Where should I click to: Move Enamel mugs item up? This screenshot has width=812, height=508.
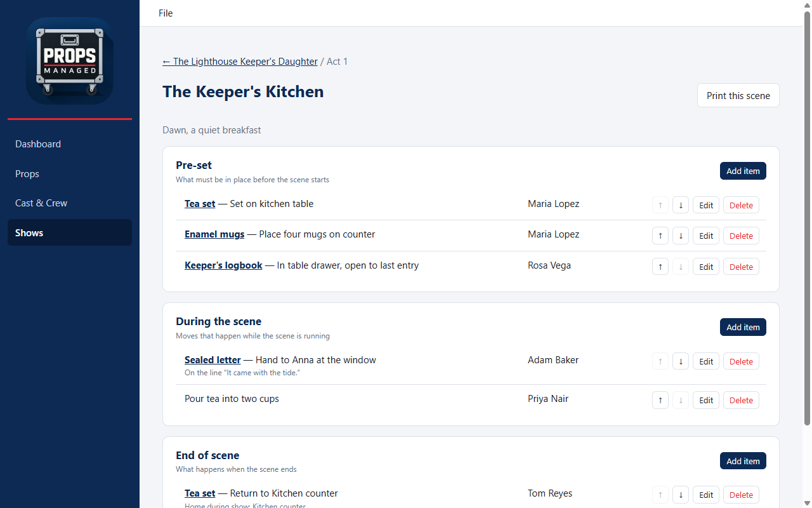click(x=660, y=236)
